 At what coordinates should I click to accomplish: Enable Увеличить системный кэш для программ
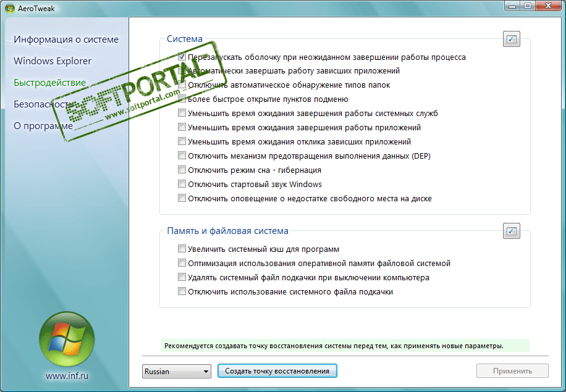(x=182, y=248)
